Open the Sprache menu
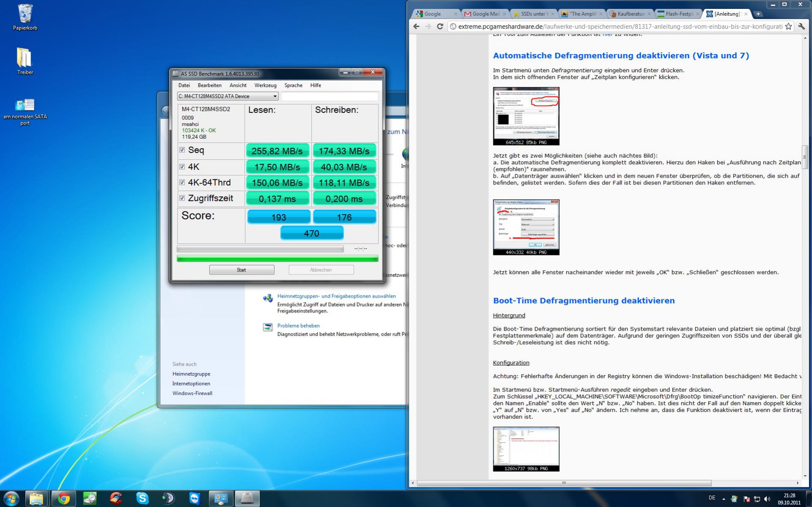The height and width of the screenshot is (507, 812). pyautogui.click(x=293, y=85)
